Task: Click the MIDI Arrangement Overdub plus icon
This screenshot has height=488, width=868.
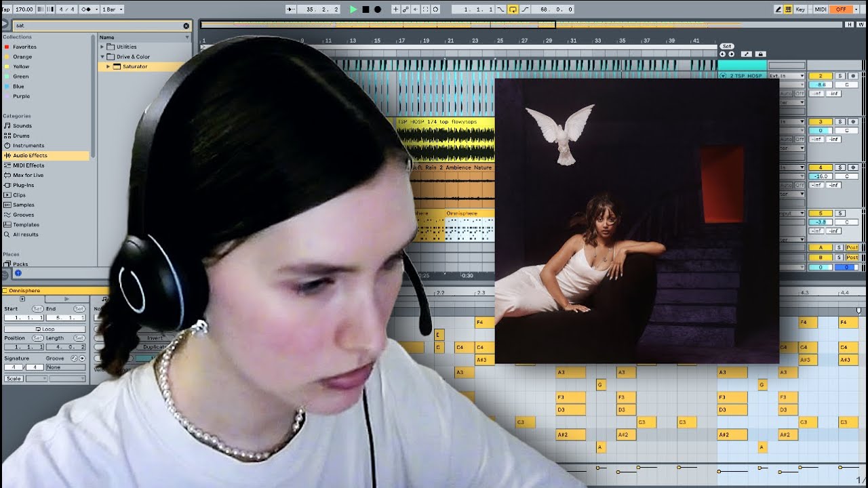Action: click(x=395, y=9)
